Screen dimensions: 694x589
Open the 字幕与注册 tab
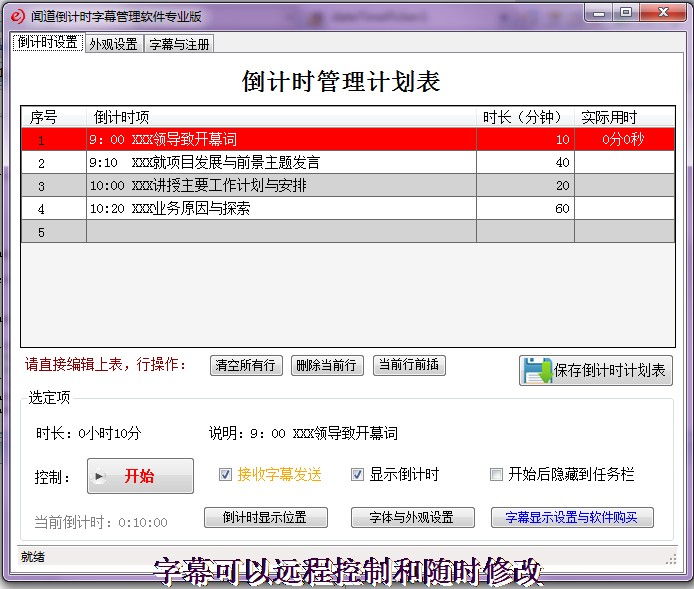pos(179,44)
